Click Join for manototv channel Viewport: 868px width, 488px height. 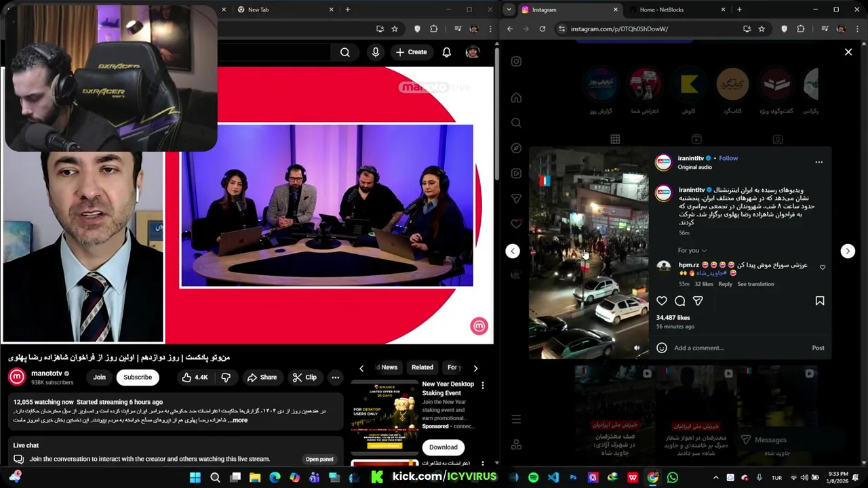coord(100,378)
